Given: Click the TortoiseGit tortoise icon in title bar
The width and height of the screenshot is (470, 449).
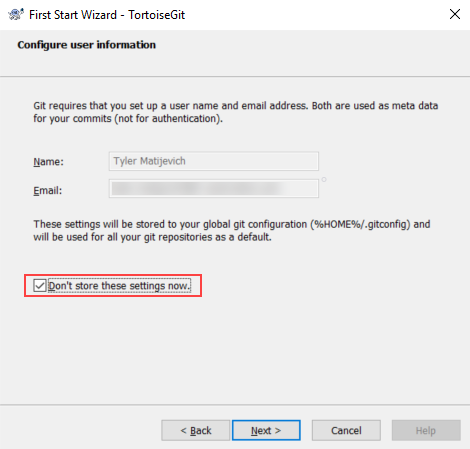Looking at the screenshot, I should click(16, 14).
